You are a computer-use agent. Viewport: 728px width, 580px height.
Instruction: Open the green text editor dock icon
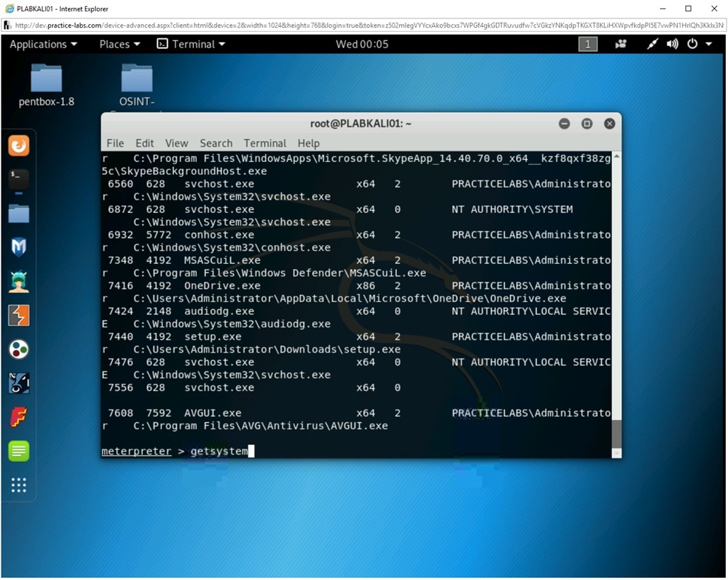18,451
